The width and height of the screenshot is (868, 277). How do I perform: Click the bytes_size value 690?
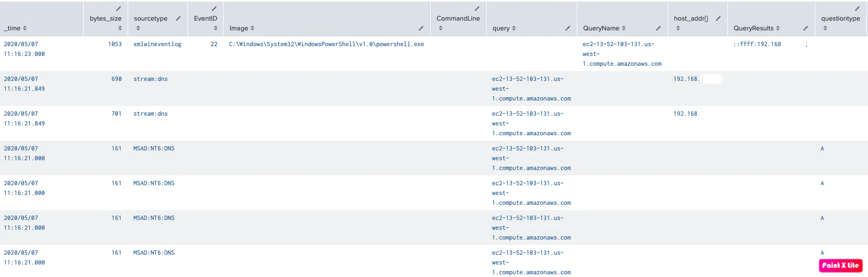[117, 79]
